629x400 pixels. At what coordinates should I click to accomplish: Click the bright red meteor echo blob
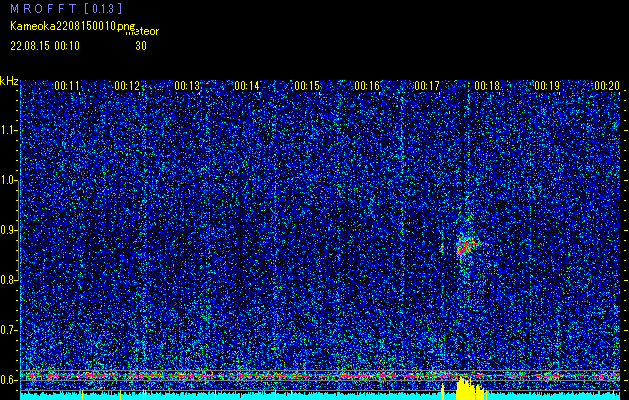(465, 246)
